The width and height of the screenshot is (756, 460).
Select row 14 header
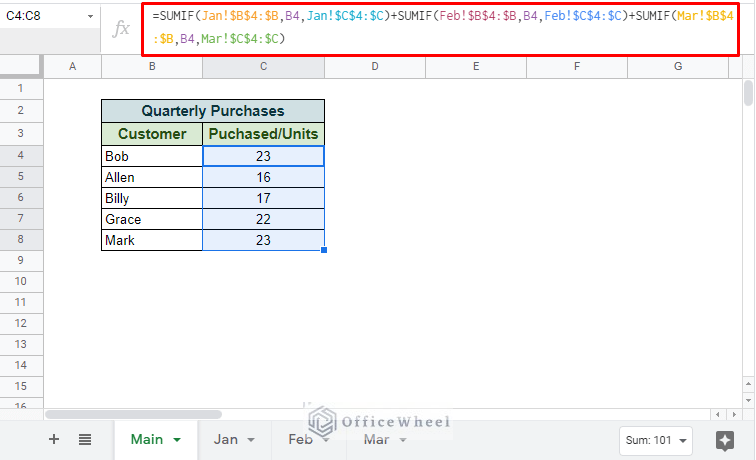tap(21, 365)
